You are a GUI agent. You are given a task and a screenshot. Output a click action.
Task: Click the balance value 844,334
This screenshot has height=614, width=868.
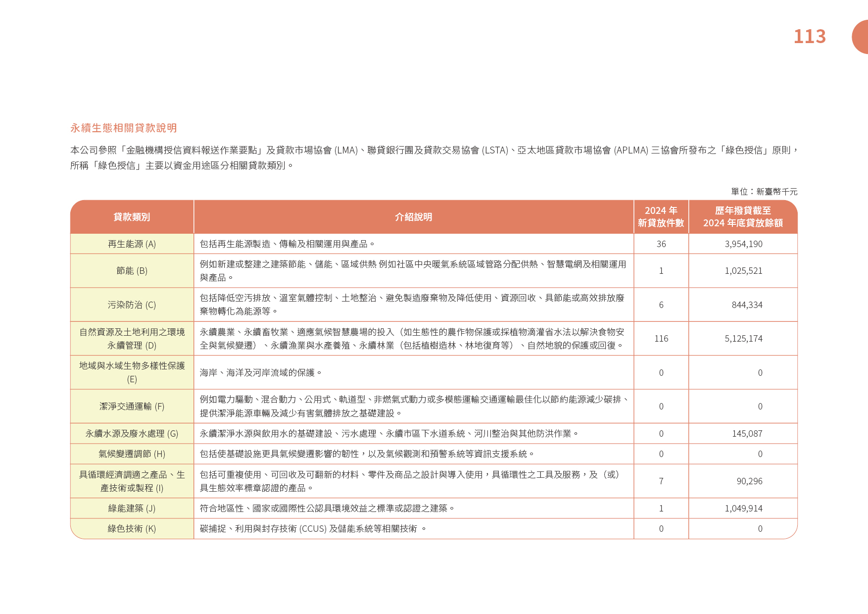pos(747,305)
